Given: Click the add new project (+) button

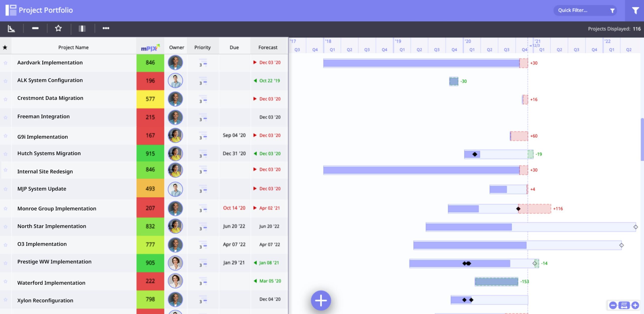Looking at the screenshot, I should [x=321, y=300].
